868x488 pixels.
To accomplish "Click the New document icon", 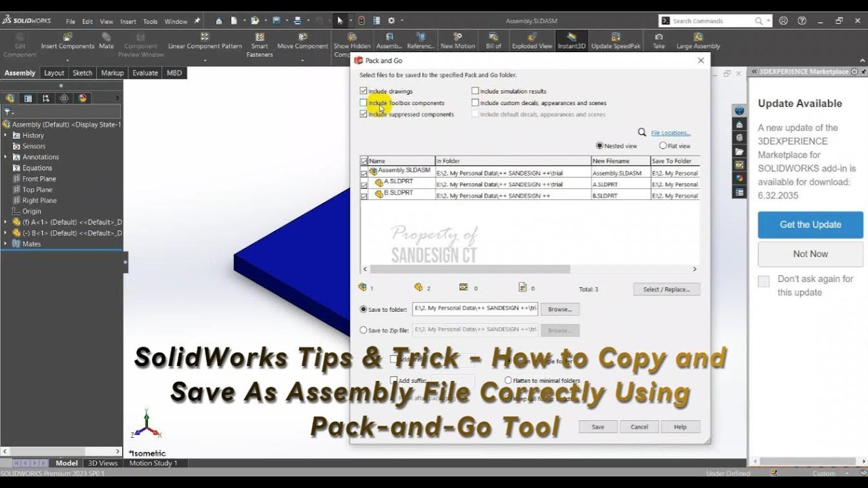I will point(233,21).
